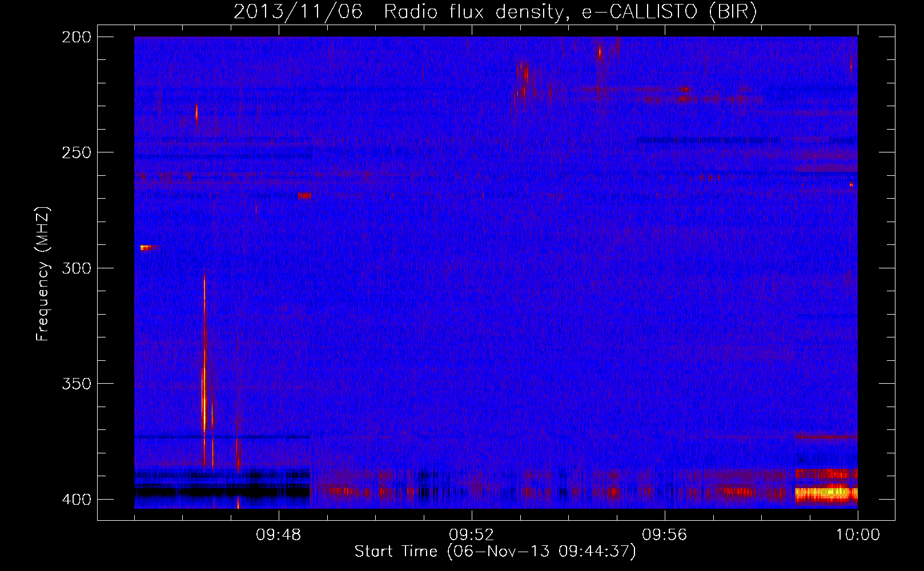The image size is (924, 571).
Task: Click the small red-yellow spot near 290 MHz
Action: 146,247
